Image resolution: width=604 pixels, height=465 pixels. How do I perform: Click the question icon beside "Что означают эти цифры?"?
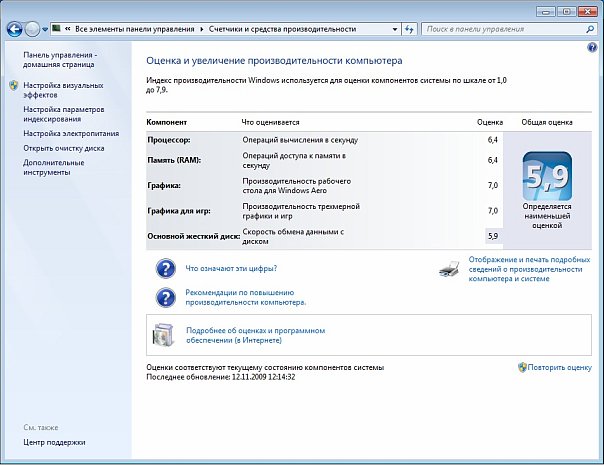pyautogui.click(x=165, y=268)
